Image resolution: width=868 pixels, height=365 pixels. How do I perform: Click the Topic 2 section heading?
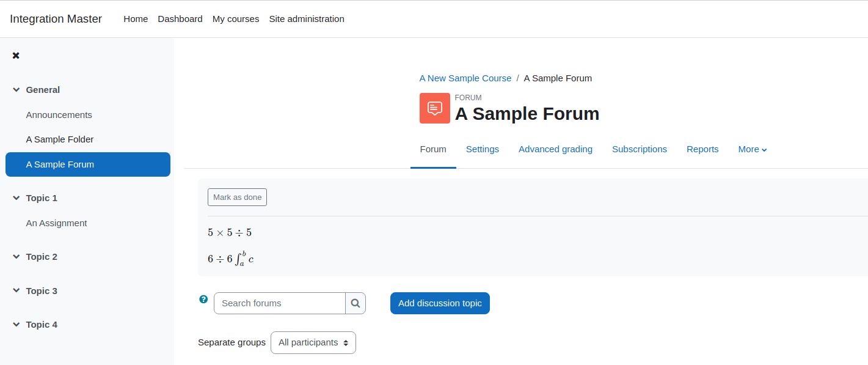(x=42, y=257)
